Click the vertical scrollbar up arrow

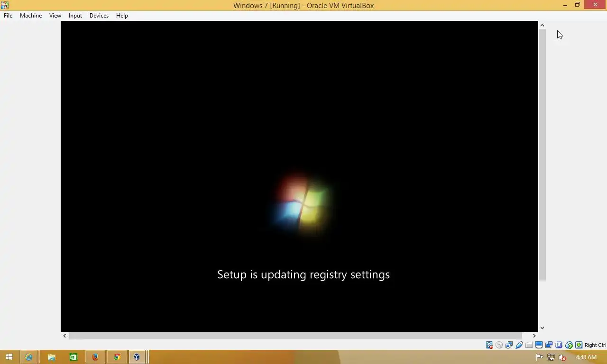click(542, 25)
